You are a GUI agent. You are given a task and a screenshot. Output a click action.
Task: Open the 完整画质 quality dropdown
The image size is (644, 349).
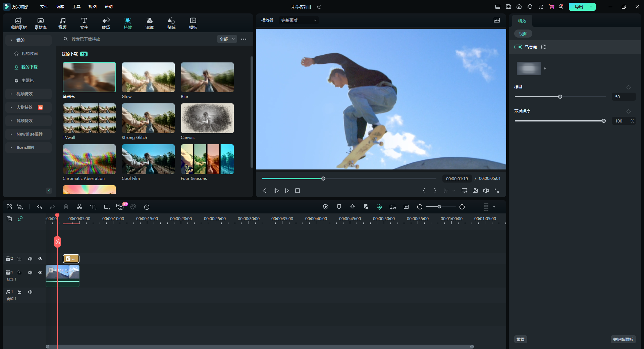[299, 20]
